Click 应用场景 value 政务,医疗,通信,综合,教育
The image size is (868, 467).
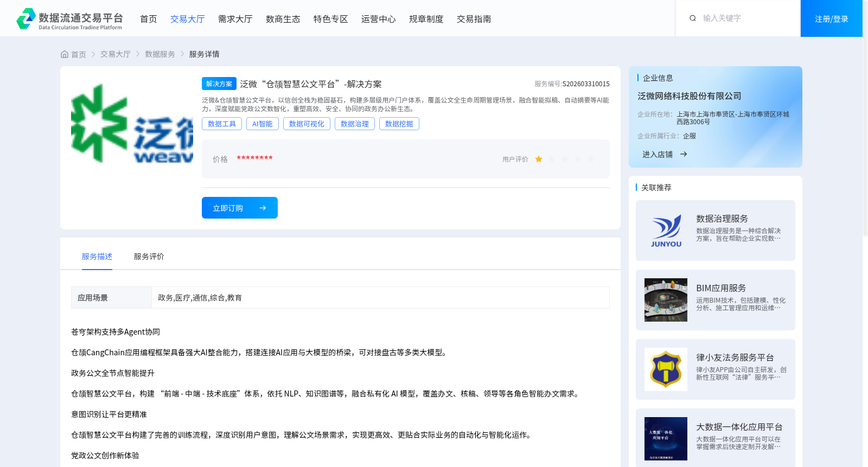(200, 298)
